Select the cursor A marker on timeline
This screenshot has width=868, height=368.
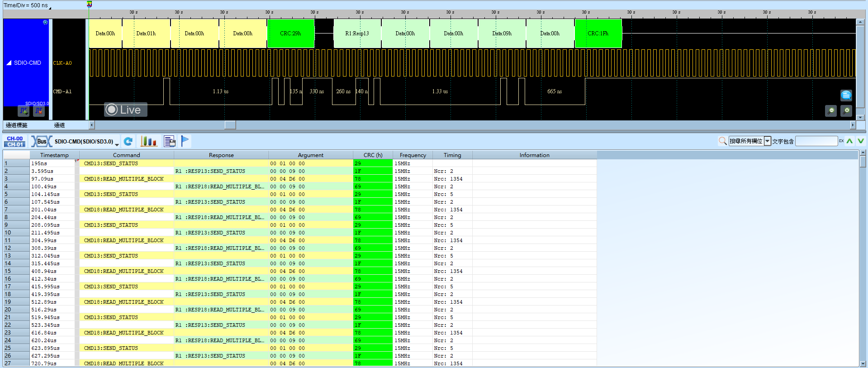tap(89, 4)
